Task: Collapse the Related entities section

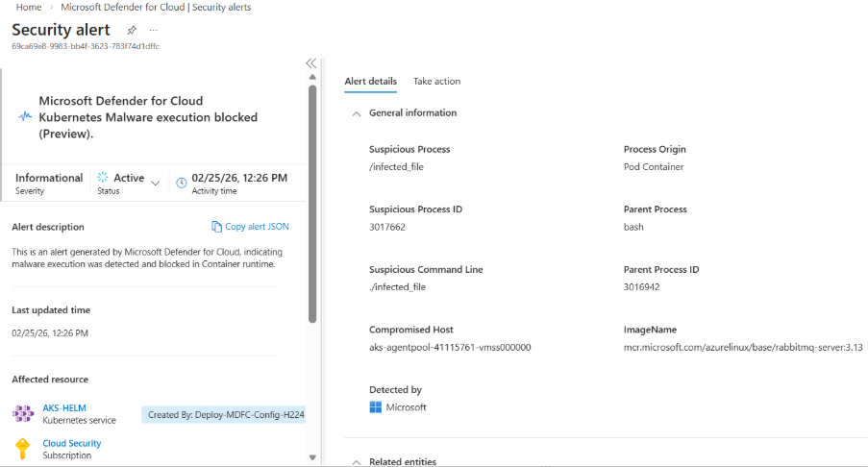Action: [357, 462]
